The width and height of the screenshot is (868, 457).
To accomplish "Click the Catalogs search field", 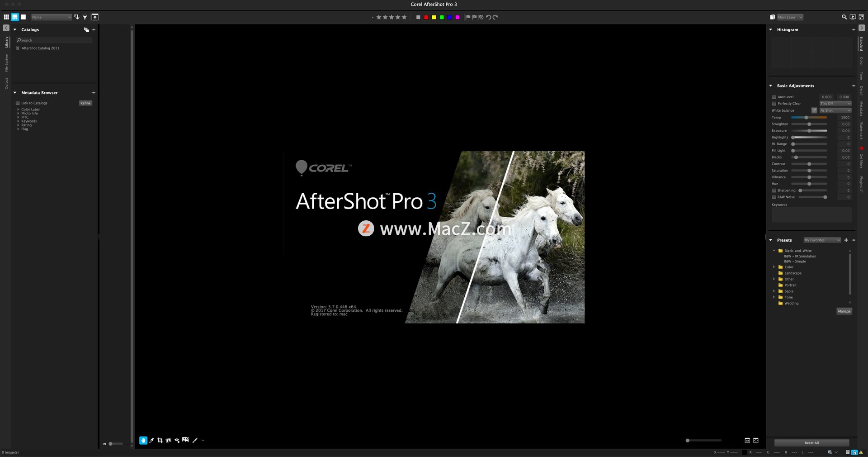I will (54, 40).
